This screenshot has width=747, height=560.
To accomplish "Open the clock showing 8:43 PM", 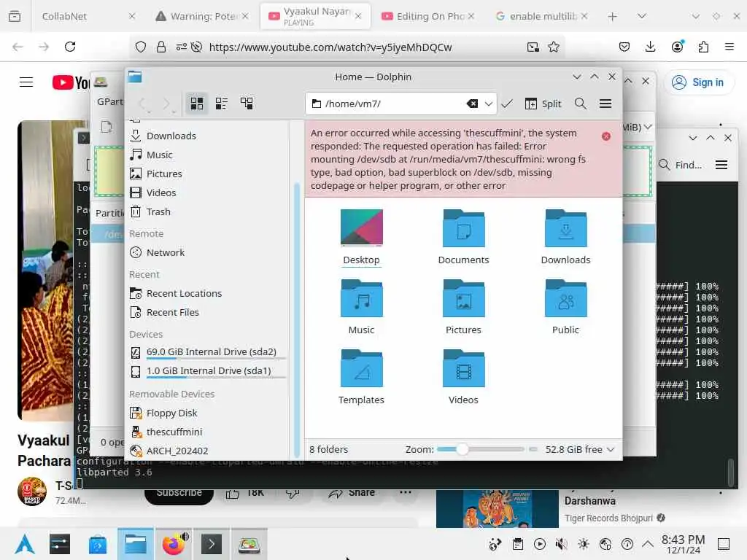I will pos(683,544).
